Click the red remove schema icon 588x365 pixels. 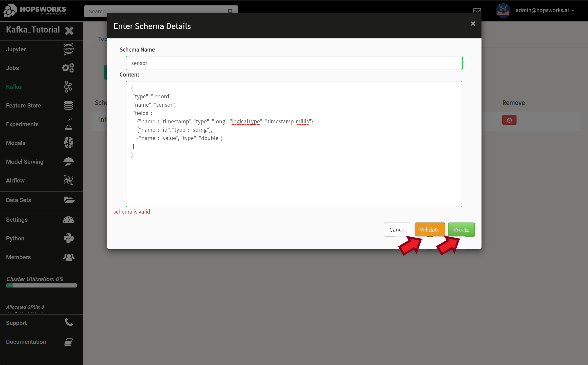509,120
